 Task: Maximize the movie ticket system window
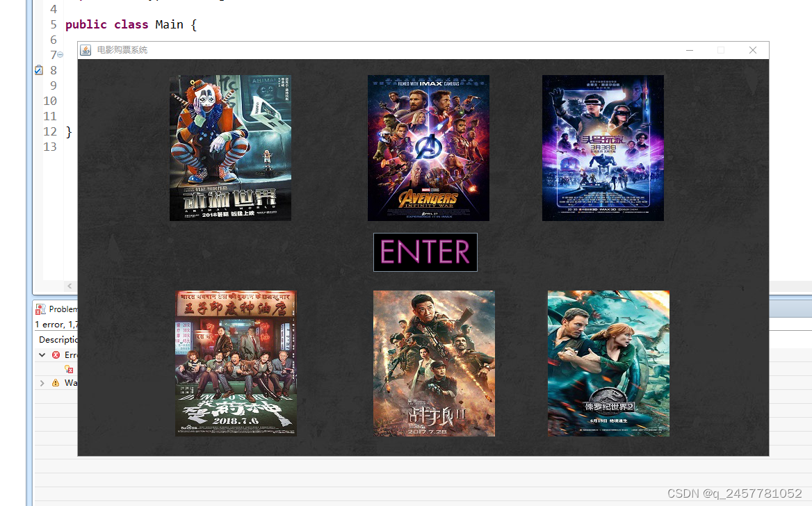(721, 50)
